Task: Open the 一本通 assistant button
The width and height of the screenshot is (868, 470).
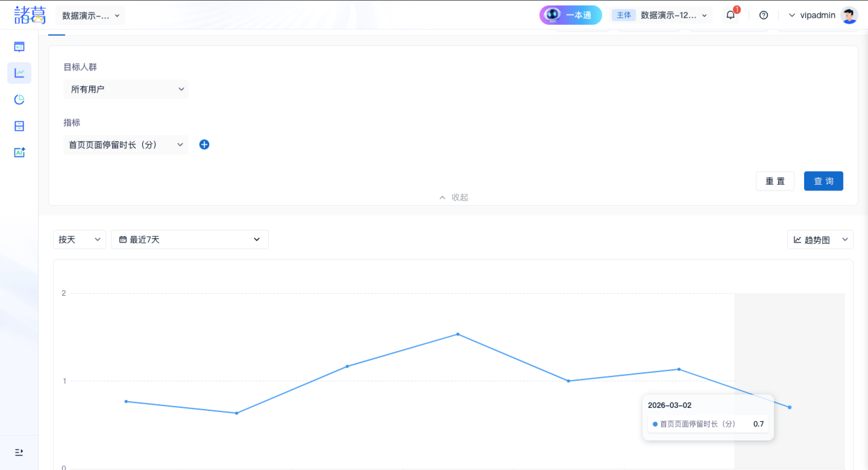Action: (x=571, y=15)
